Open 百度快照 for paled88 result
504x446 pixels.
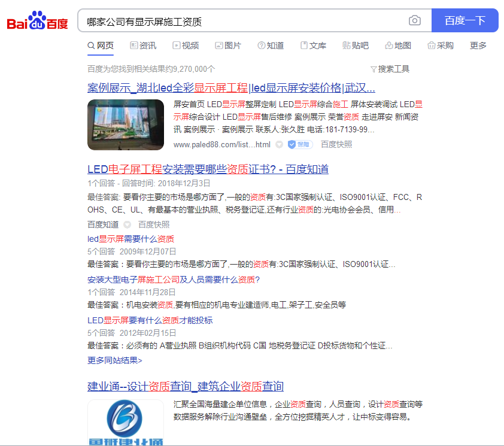tap(336, 145)
